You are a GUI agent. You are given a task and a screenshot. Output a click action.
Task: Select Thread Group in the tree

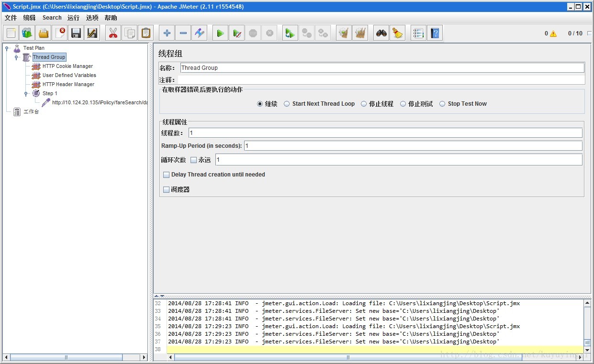49,57
